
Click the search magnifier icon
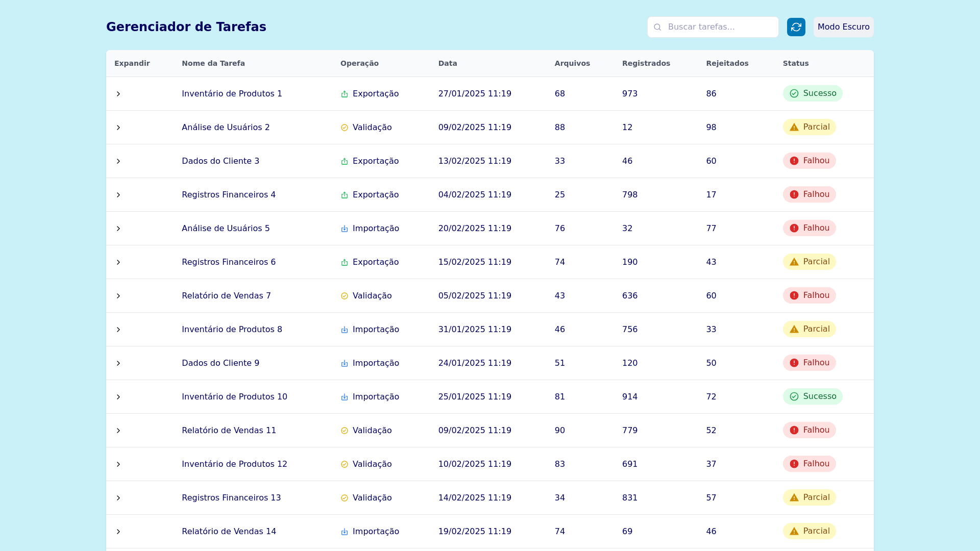(657, 27)
